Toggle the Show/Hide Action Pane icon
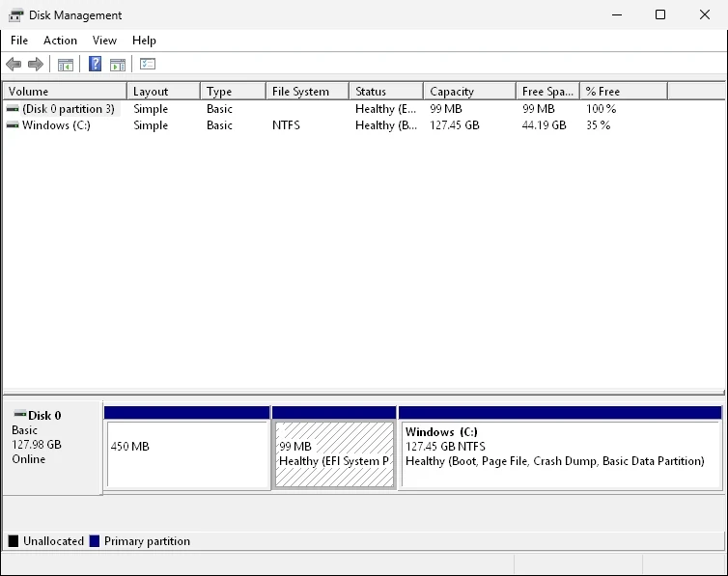 point(118,65)
